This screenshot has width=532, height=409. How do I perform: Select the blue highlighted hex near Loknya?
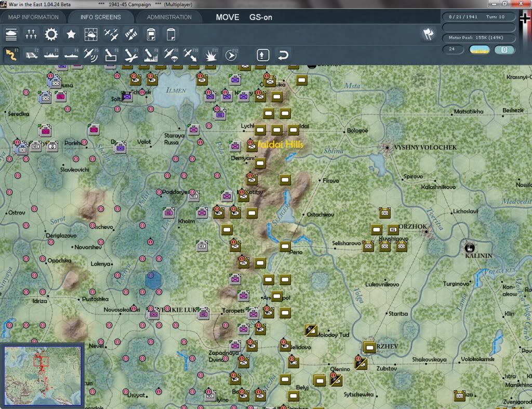coord(153,280)
